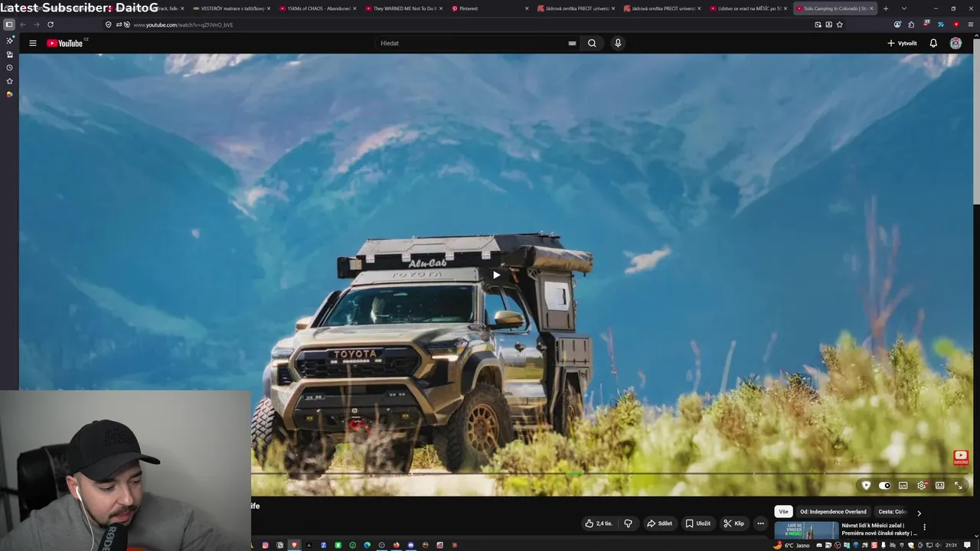Open the browser application menu
980x551 pixels.
(x=971, y=24)
